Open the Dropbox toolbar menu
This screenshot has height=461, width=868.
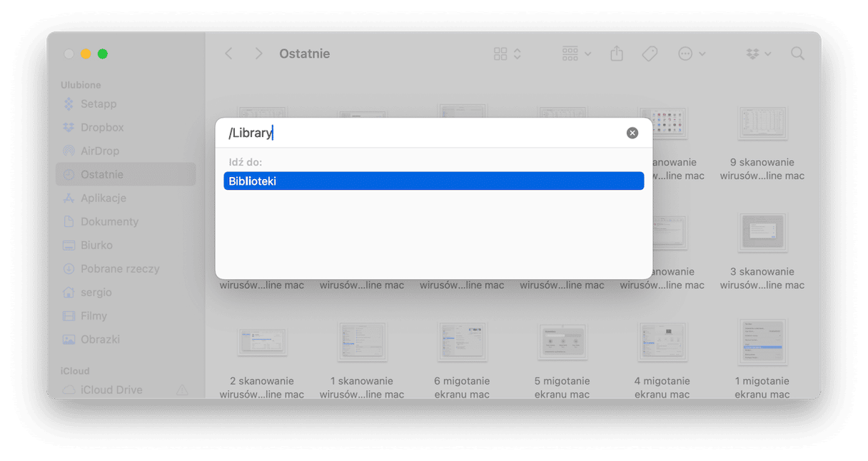pyautogui.click(x=758, y=54)
